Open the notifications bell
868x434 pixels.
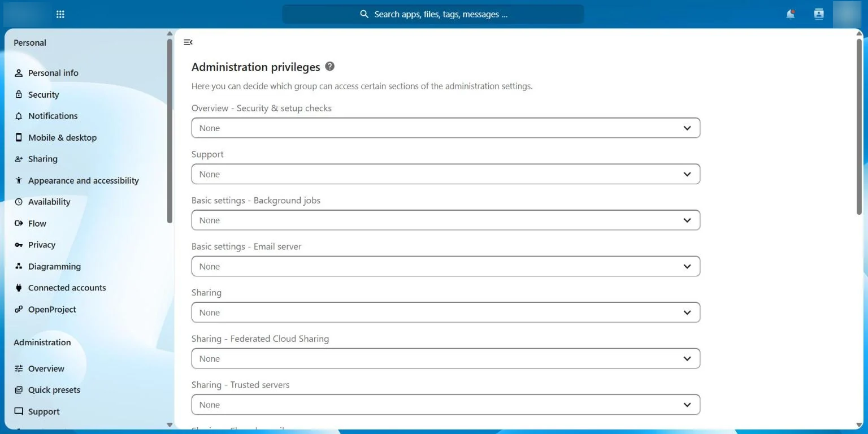coord(791,14)
